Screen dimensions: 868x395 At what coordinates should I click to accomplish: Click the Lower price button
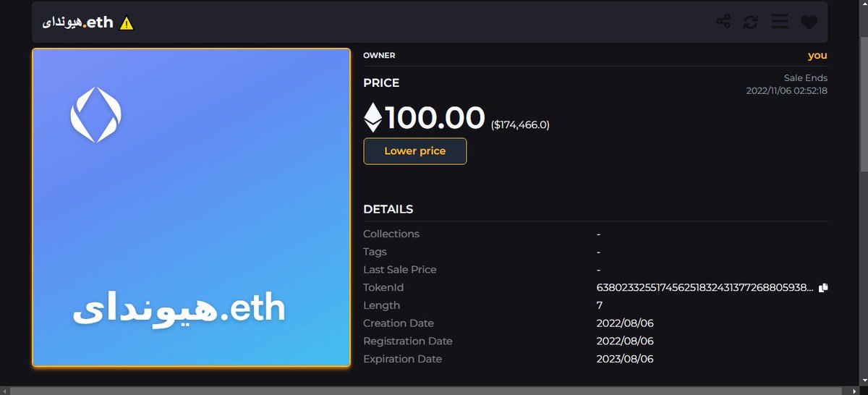pos(414,151)
